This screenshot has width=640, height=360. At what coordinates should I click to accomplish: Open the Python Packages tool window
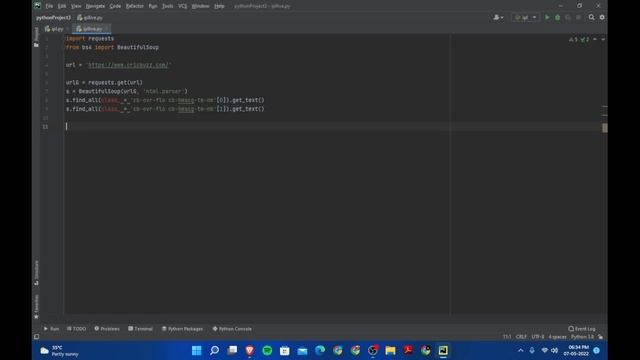[x=182, y=329]
